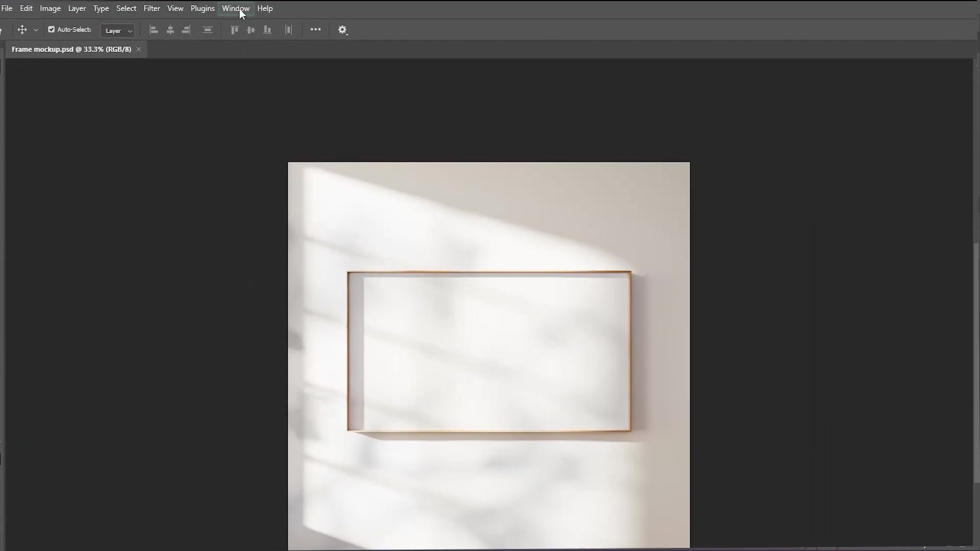Align layers to vertical centers
This screenshot has width=980, height=551.
click(251, 30)
